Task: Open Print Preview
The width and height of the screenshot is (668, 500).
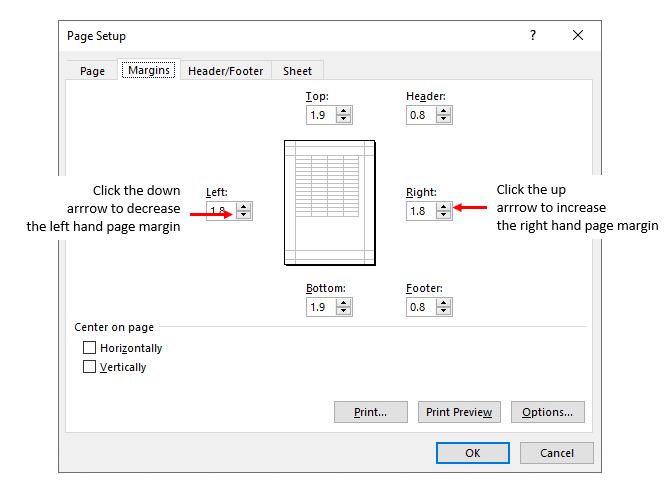Action: click(x=459, y=412)
